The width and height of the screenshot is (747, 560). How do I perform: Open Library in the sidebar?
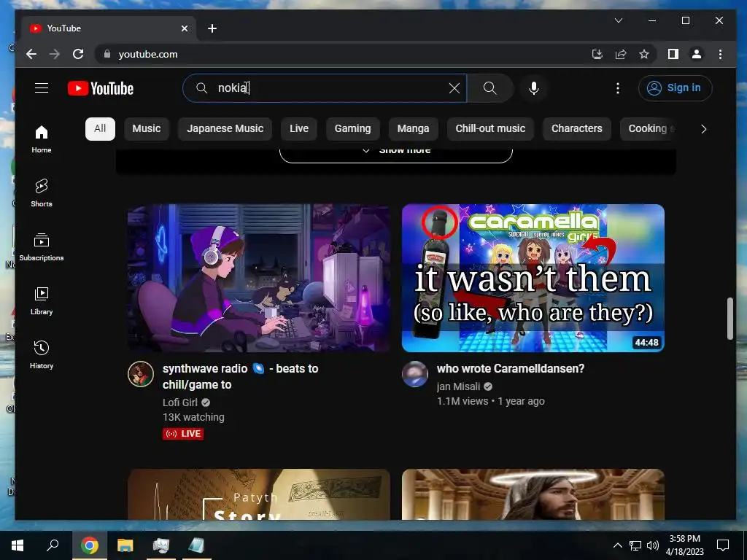pyautogui.click(x=42, y=301)
